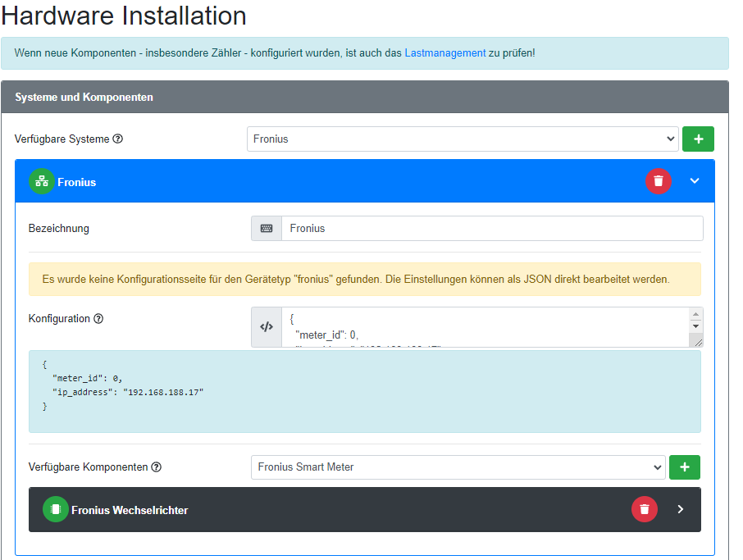Click the Bezeichnung text field

pyautogui.click(x=491, y=229)
